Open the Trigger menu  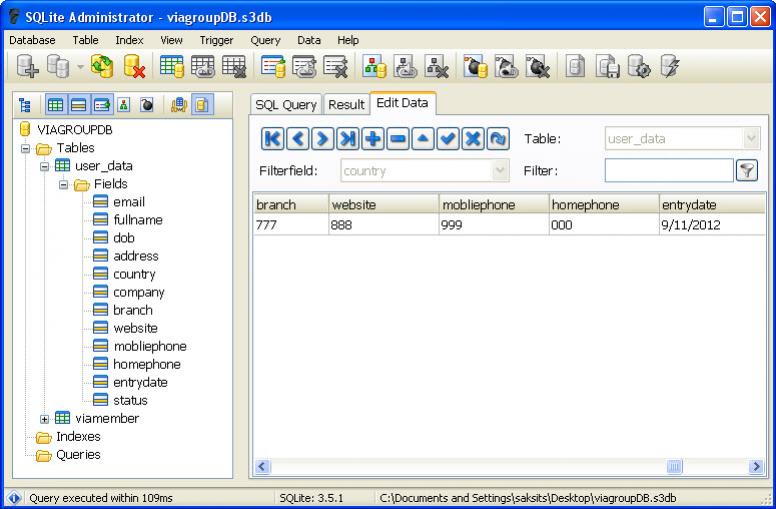(x=216, y=40)
